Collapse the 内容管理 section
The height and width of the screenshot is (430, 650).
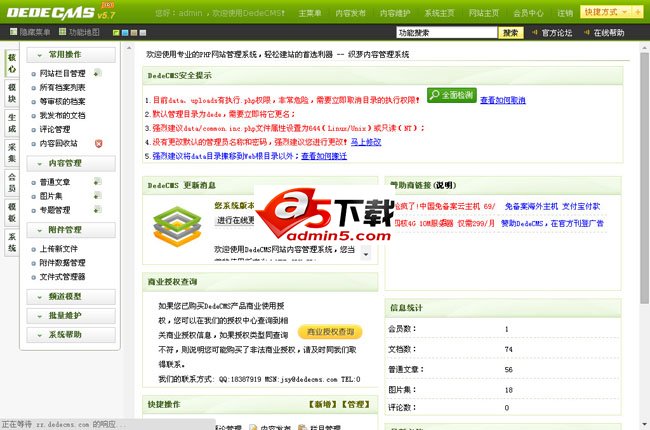[x=71, y=163]
